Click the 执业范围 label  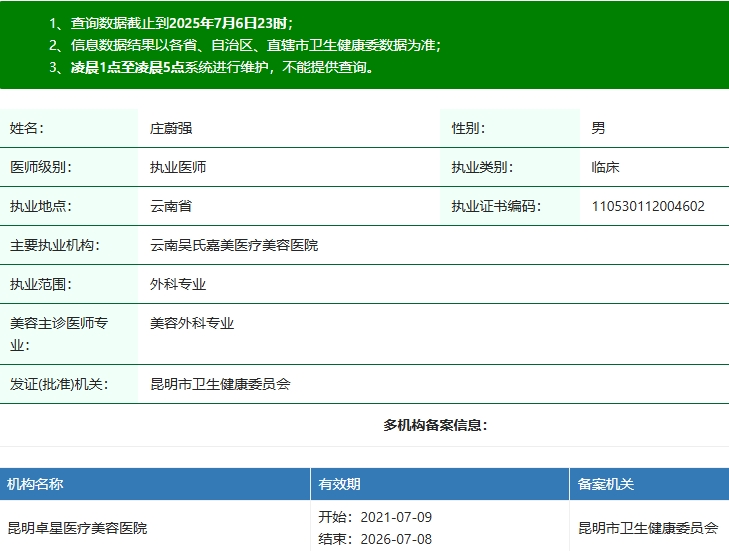coord(41,285)
